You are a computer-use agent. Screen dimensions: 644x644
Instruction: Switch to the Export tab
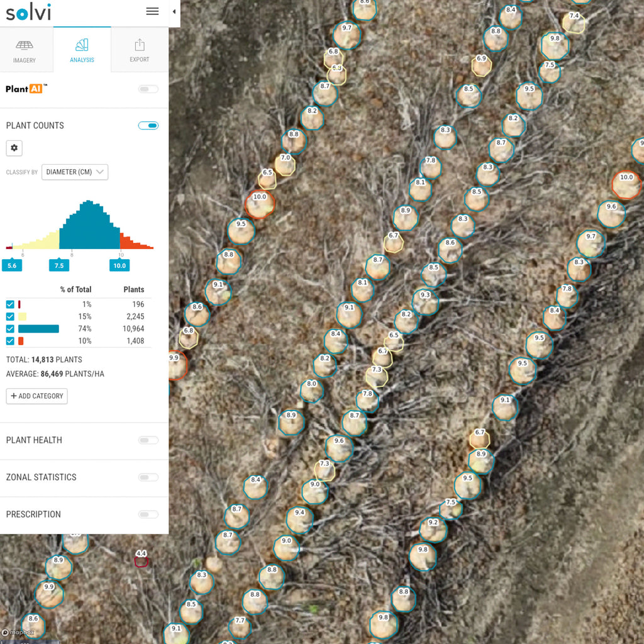click(140, 50)
